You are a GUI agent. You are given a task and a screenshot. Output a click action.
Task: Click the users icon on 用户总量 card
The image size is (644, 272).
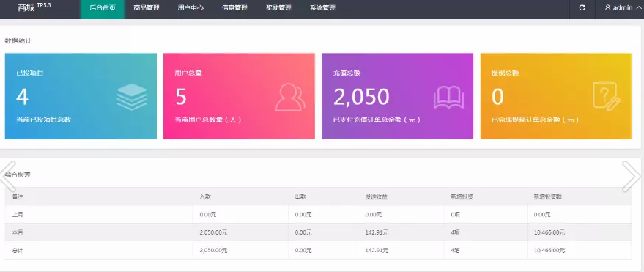tap(290, 97)
